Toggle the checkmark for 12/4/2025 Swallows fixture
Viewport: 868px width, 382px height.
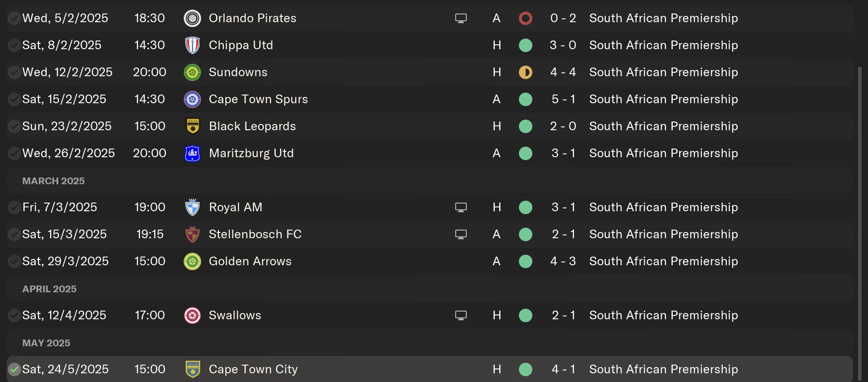(x=14, y=315)
